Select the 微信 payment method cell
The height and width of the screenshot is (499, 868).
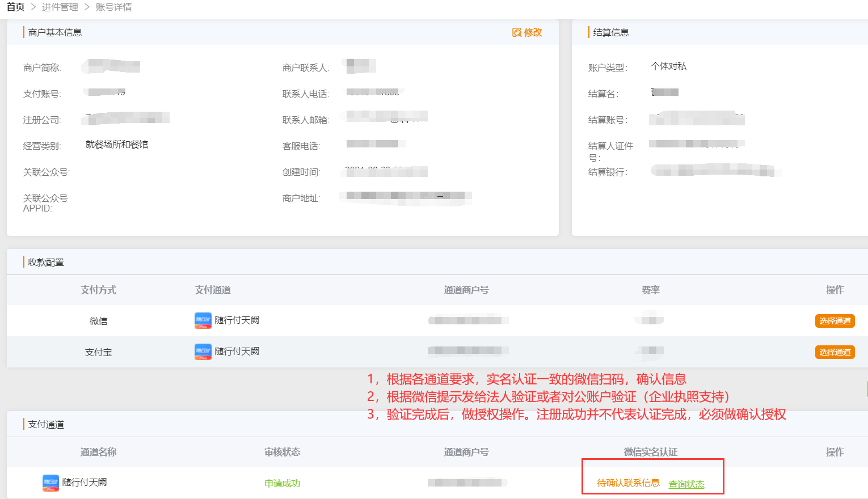click(98, 321)
